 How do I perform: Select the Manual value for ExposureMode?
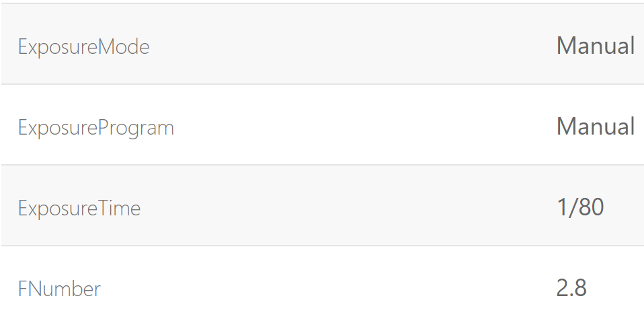coord(595,46)
